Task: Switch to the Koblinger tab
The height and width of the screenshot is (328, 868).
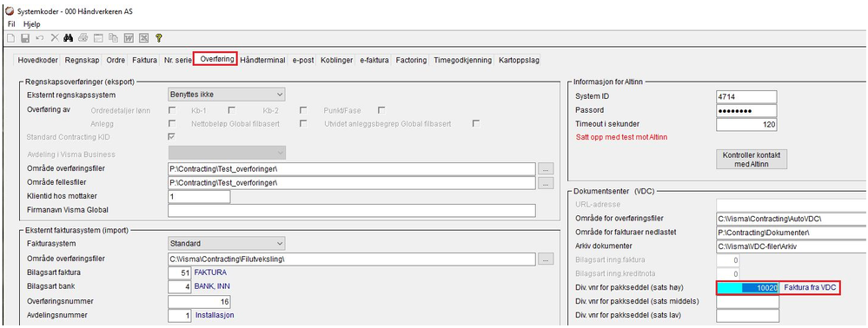Action: [x=336, y=60]
